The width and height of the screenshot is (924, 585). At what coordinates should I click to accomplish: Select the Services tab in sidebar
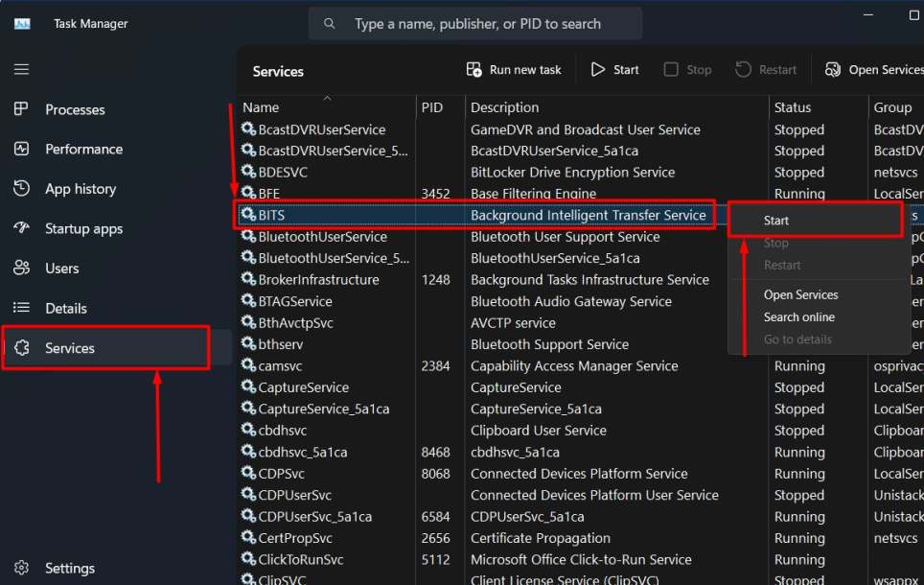click(70, 348)
